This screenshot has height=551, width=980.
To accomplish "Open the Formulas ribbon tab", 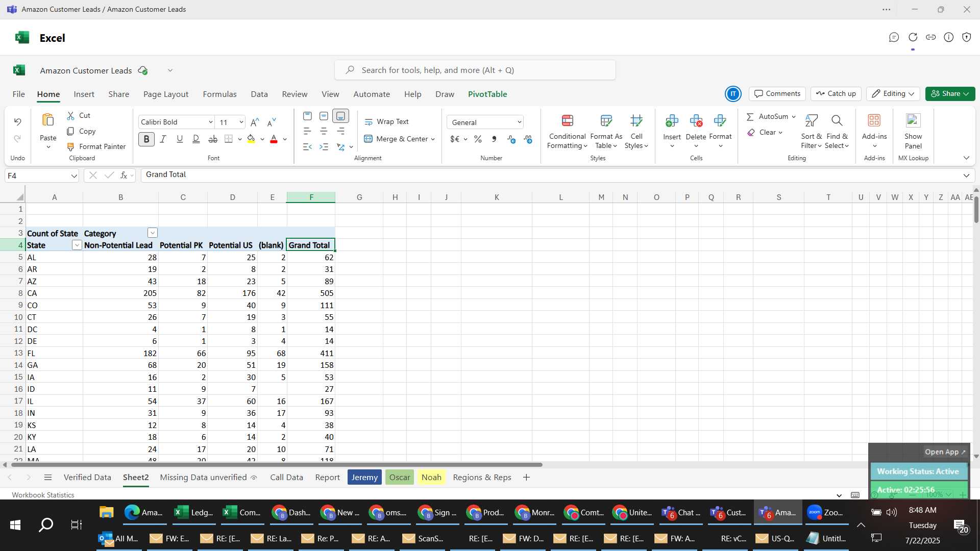I will [x=219, y=94].
